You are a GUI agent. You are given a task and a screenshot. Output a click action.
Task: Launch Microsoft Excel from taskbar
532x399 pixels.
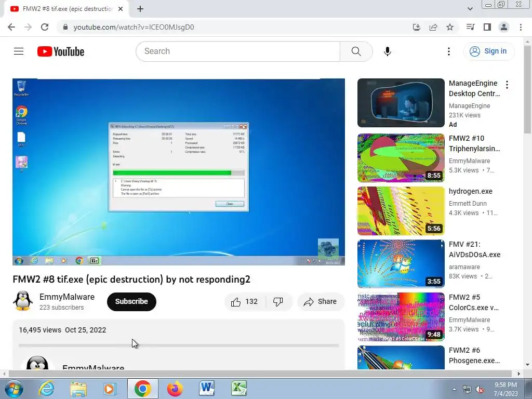[239, 389]
